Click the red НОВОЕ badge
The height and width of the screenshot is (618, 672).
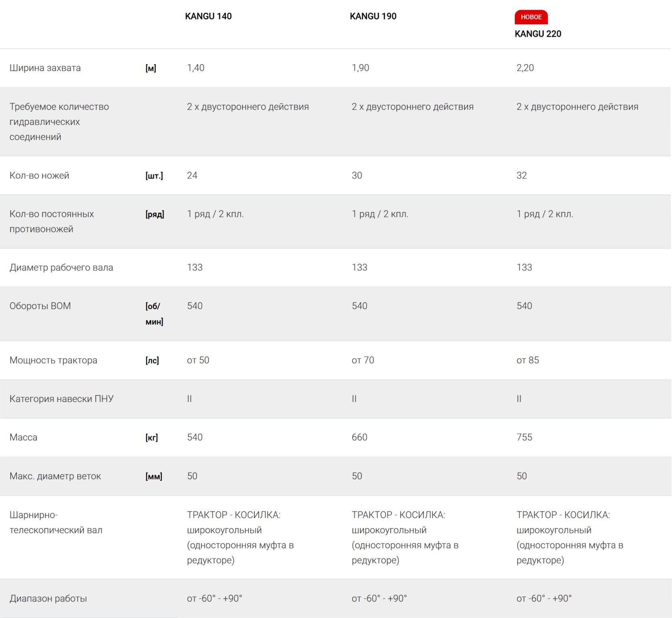click(531, 17)
